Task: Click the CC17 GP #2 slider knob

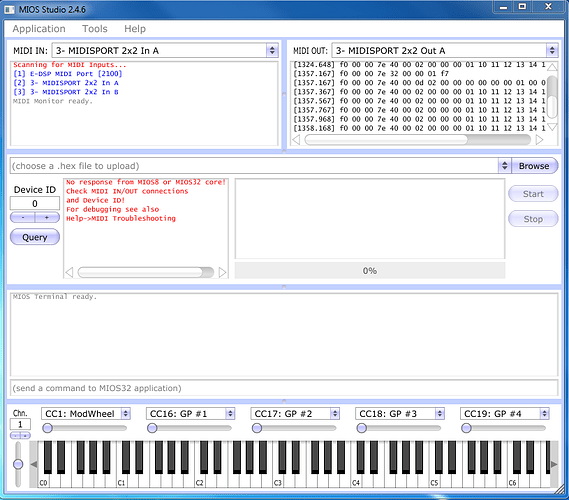Action: click(257, 429)
